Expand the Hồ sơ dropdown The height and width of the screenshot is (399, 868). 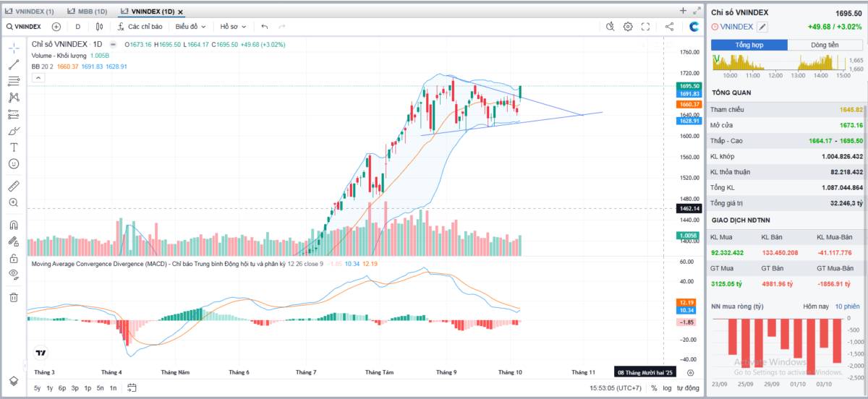pos(233,27)
